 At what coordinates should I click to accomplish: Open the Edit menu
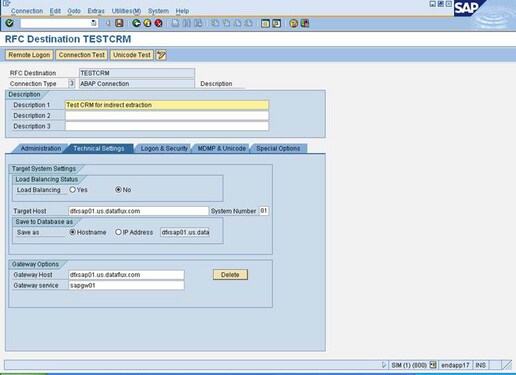(x=55, y=11)
